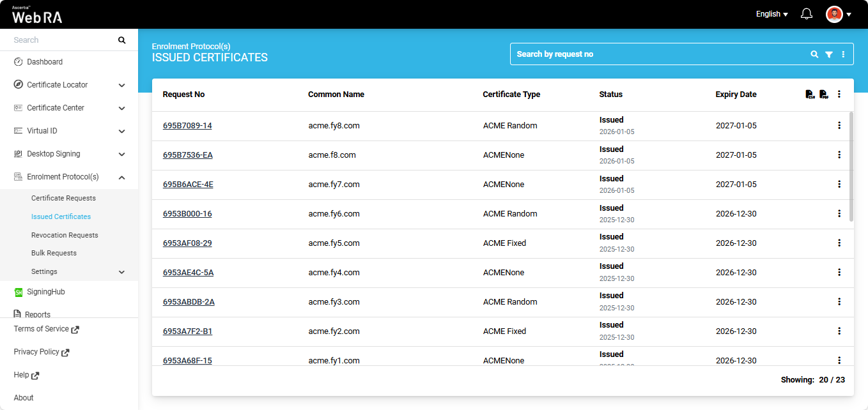Open row actions for acme.fy4.com
The height and width of the screenshot is (410, 868).
pos(839,273)
